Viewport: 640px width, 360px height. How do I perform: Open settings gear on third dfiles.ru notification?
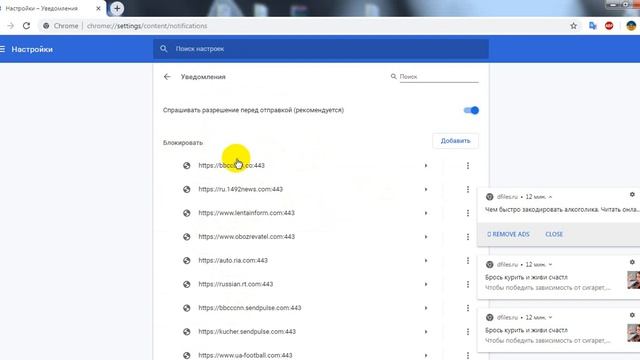coord(632,315)
